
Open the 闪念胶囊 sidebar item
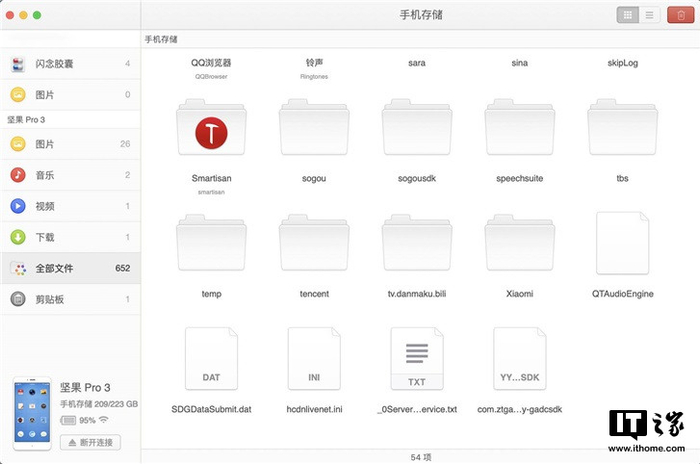coord(71,64)
